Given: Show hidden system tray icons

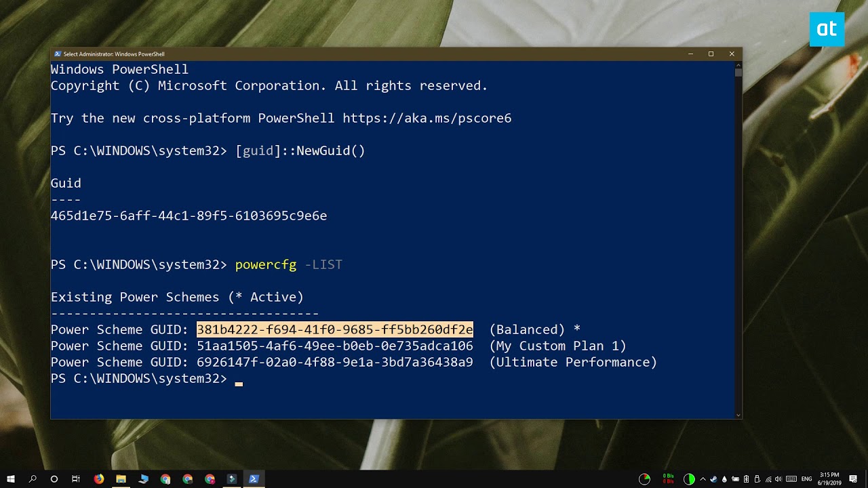Looking at the screenshot, I should [x=703, y=479].
